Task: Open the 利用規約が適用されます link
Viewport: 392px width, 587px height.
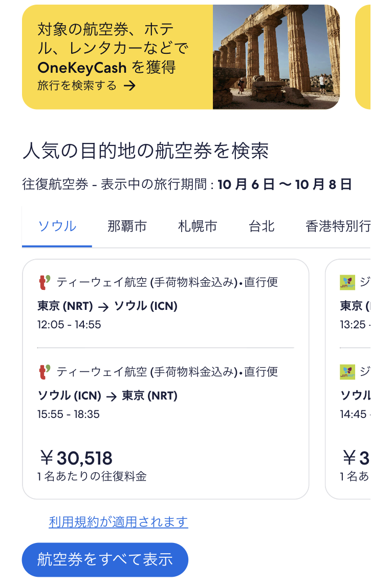Action: pyautogui.click(x=119, y=522)
